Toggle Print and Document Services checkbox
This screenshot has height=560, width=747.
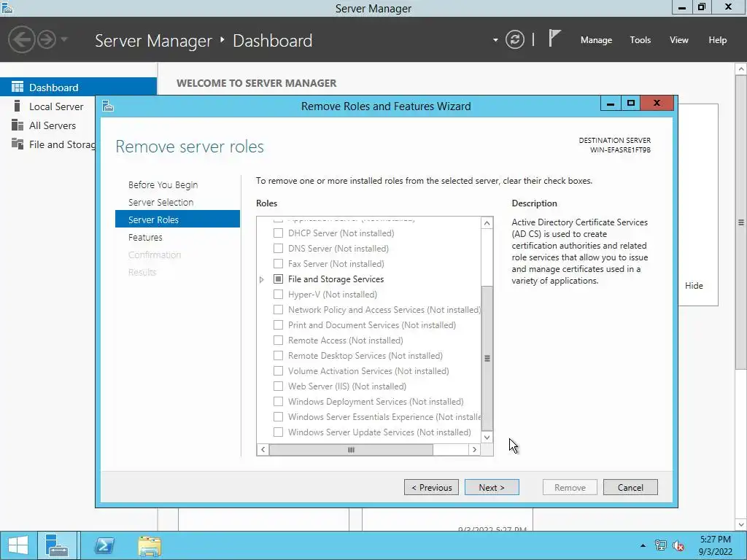[278, 324]
